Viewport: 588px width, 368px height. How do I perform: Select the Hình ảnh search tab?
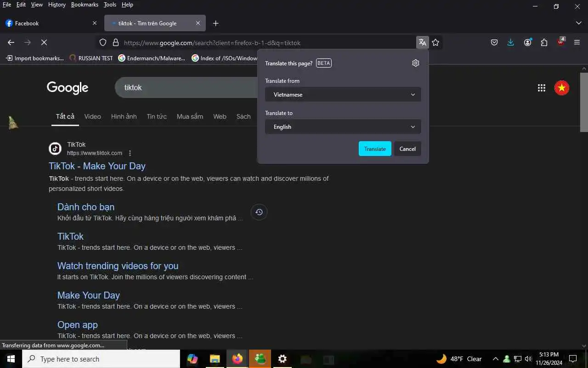(x=124, y=116)
